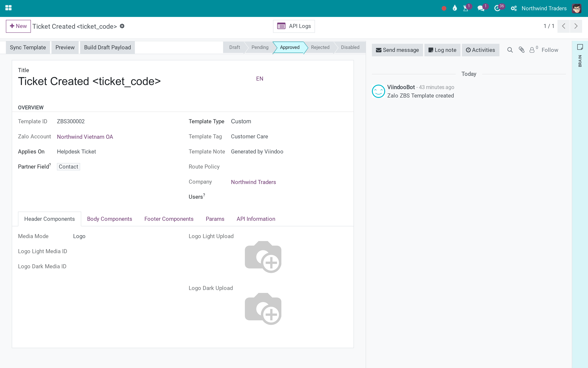This screenshot has width=588, height=368.
Task: Click Partner Field help question mark
Action: (50, 165)
